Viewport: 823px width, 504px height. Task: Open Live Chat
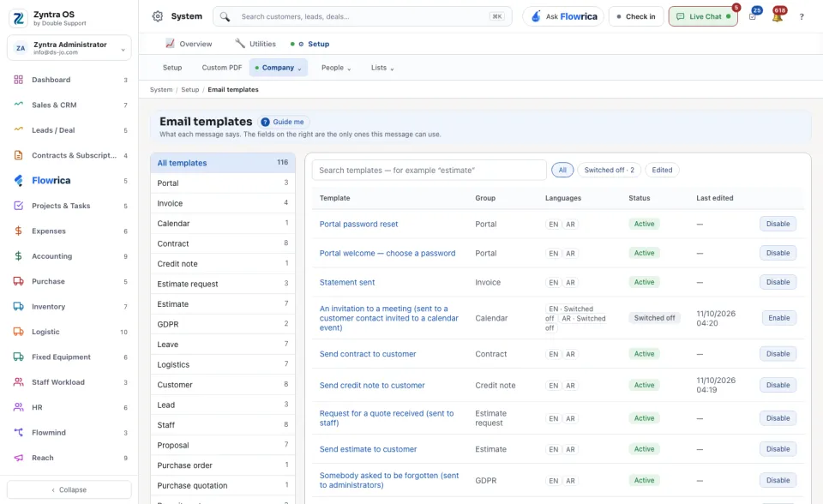703,16
